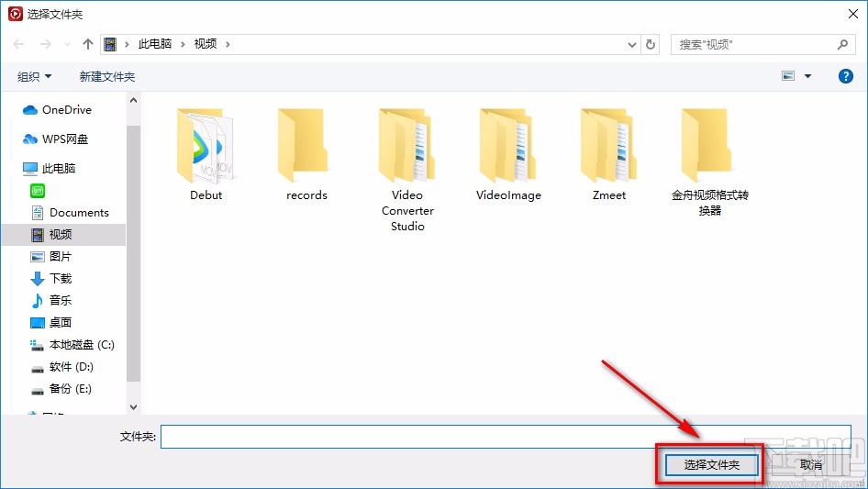Select the 金舟视频格式转换器 folder
The width and height of the screenshot is (868, 489).
pyautogui.click(x=709, y=162)
